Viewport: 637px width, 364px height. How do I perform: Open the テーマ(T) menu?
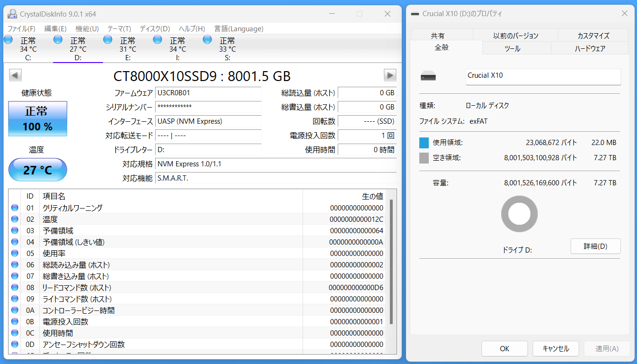(x=119, y=29)
